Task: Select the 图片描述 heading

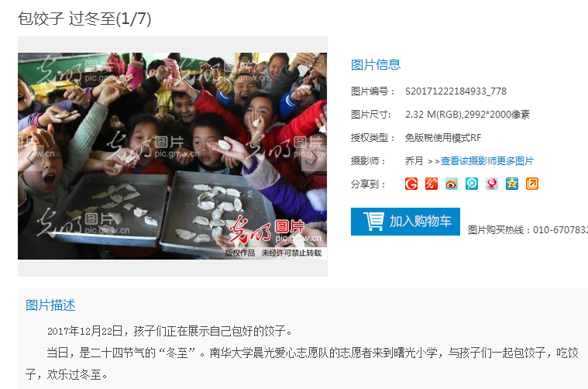Action: 50,305
